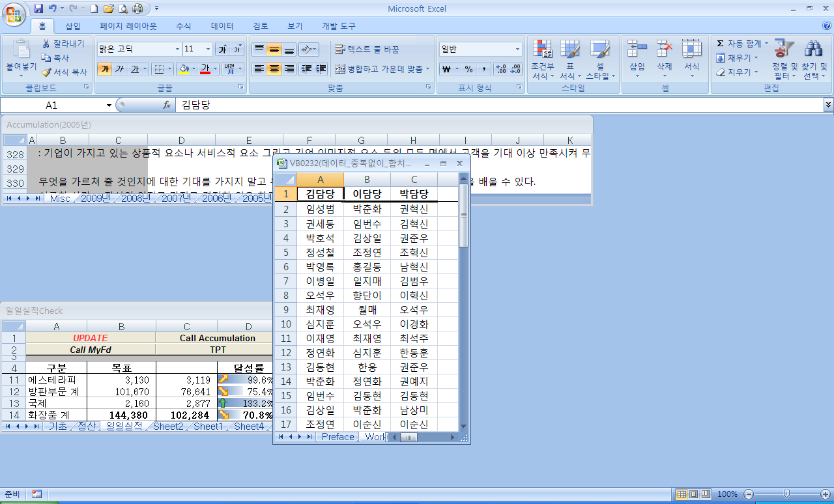
Task: Top-align cell contents
Action: pos(259,49)
